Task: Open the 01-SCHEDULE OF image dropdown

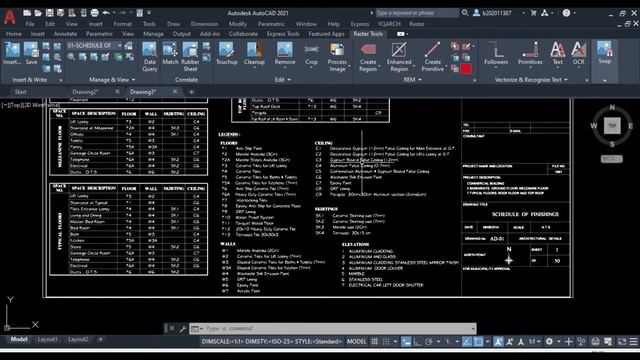Action: [x=120, y=45]
